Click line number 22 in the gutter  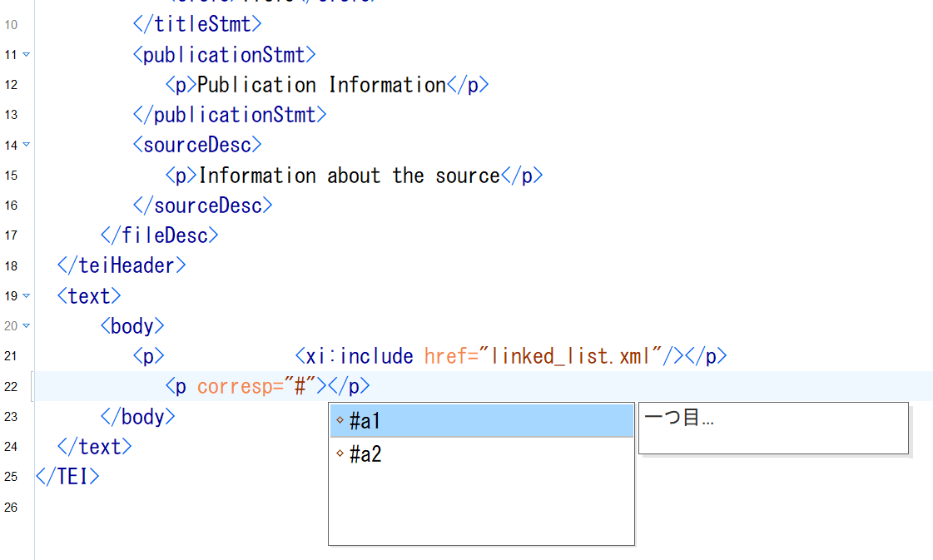point(11,387)
